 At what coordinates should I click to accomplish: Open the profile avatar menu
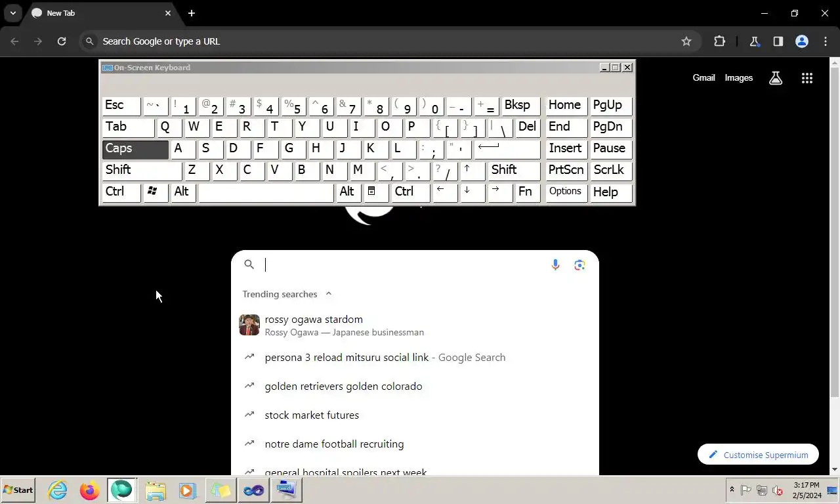pyautogui.click(x=801, y=41)
